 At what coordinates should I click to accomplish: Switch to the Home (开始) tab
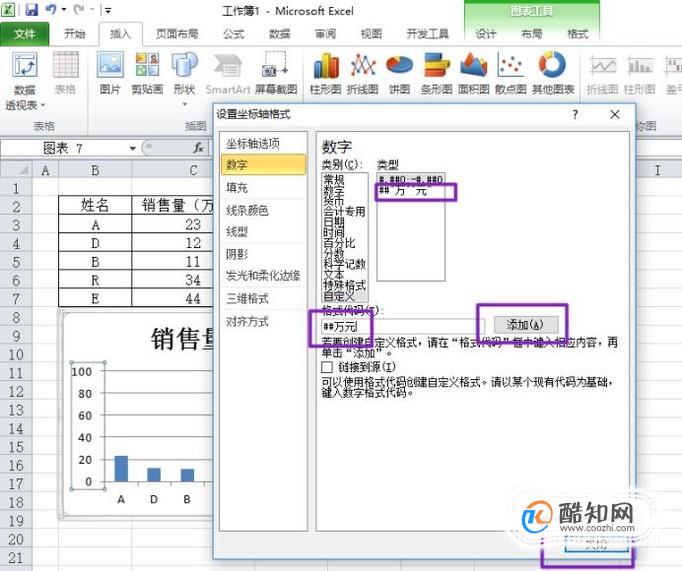pyautogui.click(x=75, y=34)
